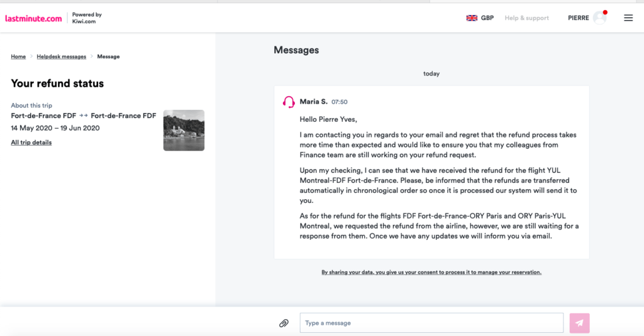Open the GBP currency selector

point(487,18)
